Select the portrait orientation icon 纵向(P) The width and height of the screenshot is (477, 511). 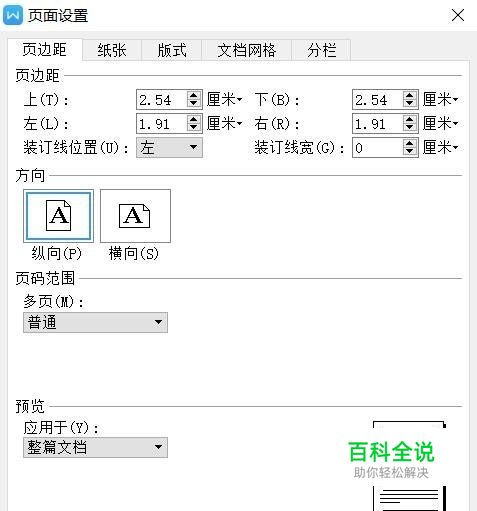click(58, 216)
